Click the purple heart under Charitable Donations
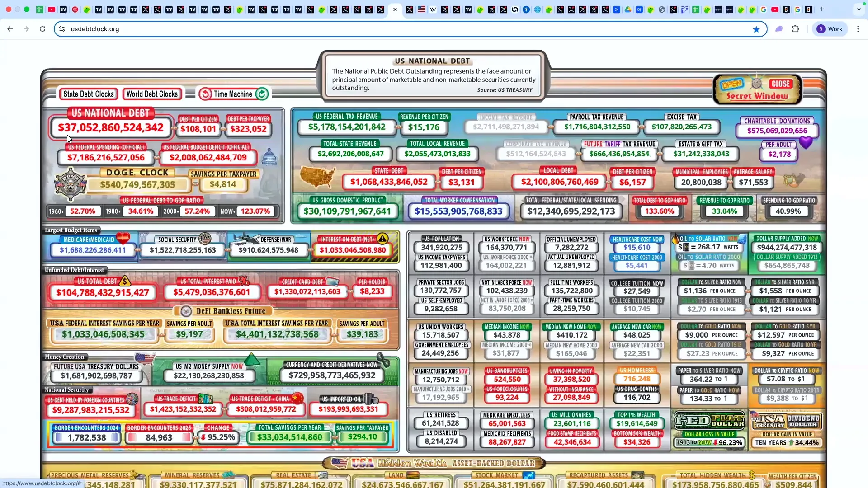Screen dimensions: 868x488 click(806, 143)
